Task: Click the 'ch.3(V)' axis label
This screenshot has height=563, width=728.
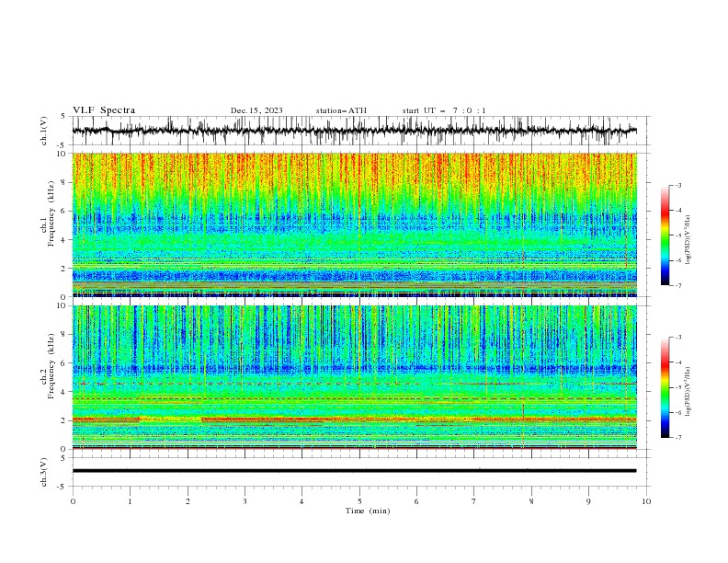Action: tap(44, 472)
